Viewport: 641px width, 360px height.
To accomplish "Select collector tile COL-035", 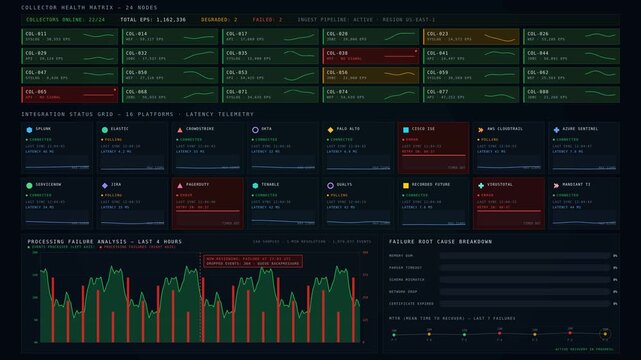I will tap(270, 56).
